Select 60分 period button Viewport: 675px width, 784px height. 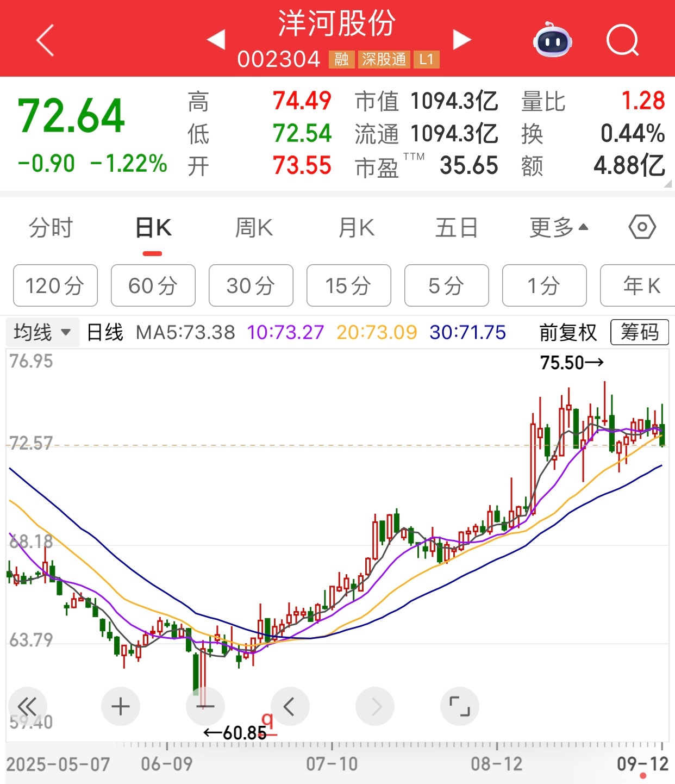click(x=153, y=285)
